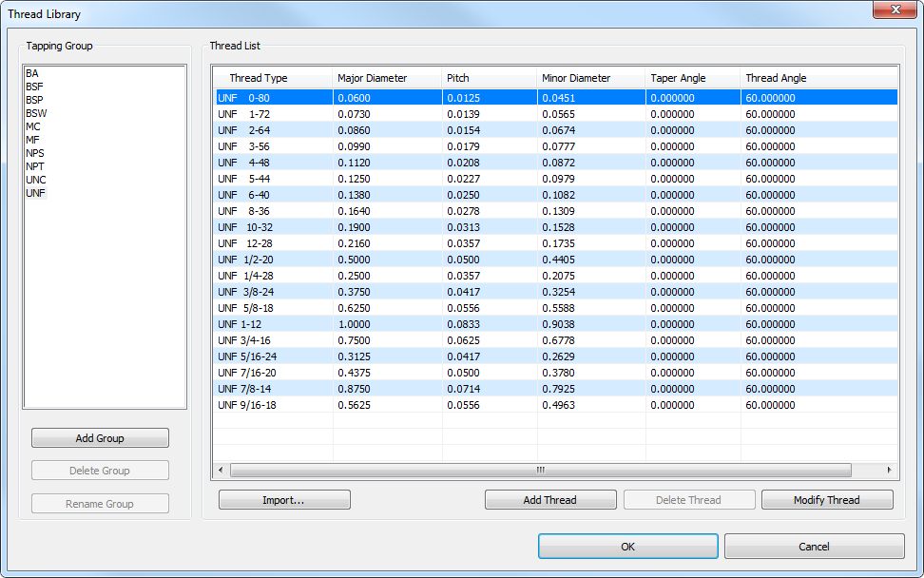Viewport: 924px width, 578px height.
Task: Select the UNF 3/4-16 thread row
Action: click(x=556, y=340)
